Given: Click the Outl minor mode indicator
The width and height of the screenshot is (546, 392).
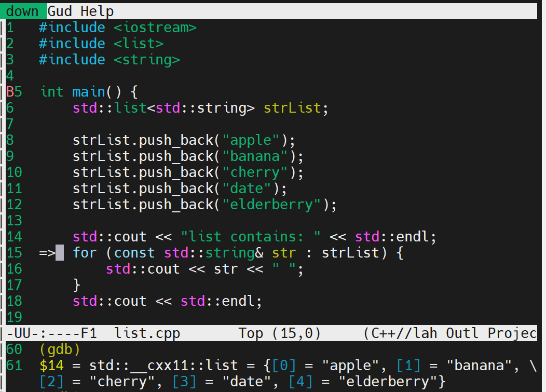Looking at the screenshot, I should pyautogui.click(x=462, y=333).
